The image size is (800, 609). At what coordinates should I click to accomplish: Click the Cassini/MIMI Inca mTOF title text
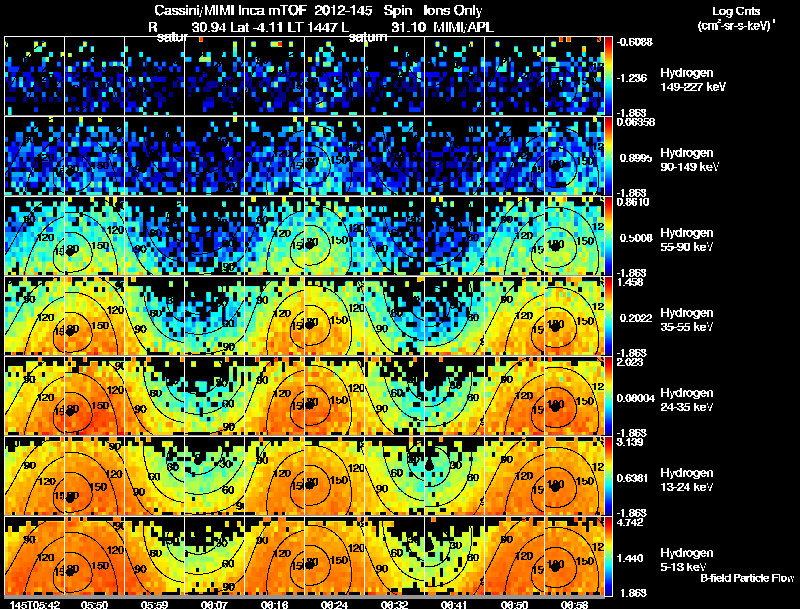click(231, 10)
